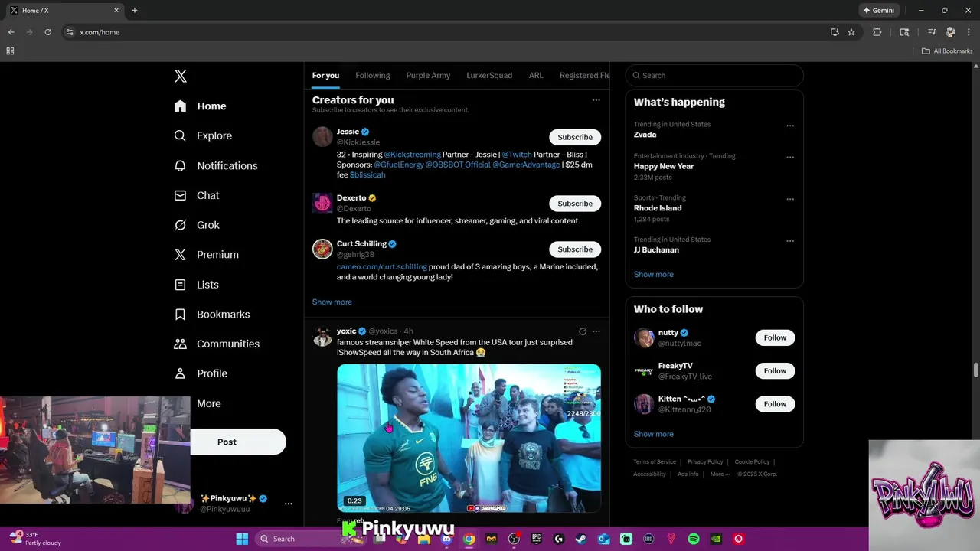Screen dimensions: 980x551
Task: Open the Privacy Policy link
Action: click(x=705, y=461)
